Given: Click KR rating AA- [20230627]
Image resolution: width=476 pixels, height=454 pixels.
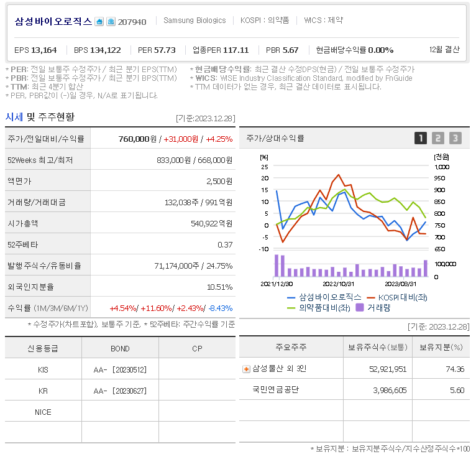Looking at the screenshot, I should tap(120, 391).
